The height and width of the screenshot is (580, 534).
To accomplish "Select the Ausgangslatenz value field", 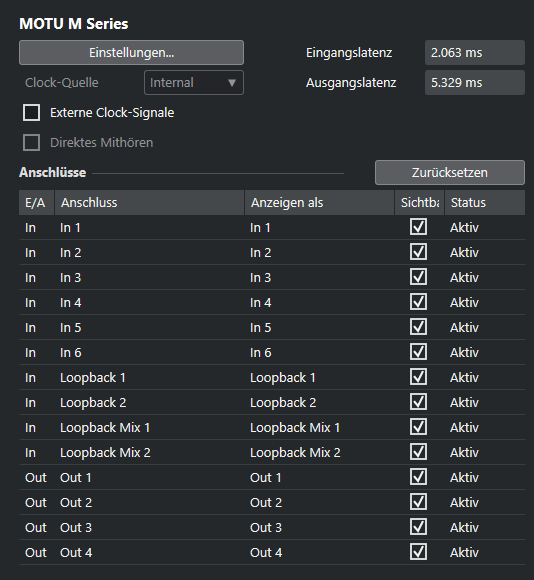I will 475,82.
